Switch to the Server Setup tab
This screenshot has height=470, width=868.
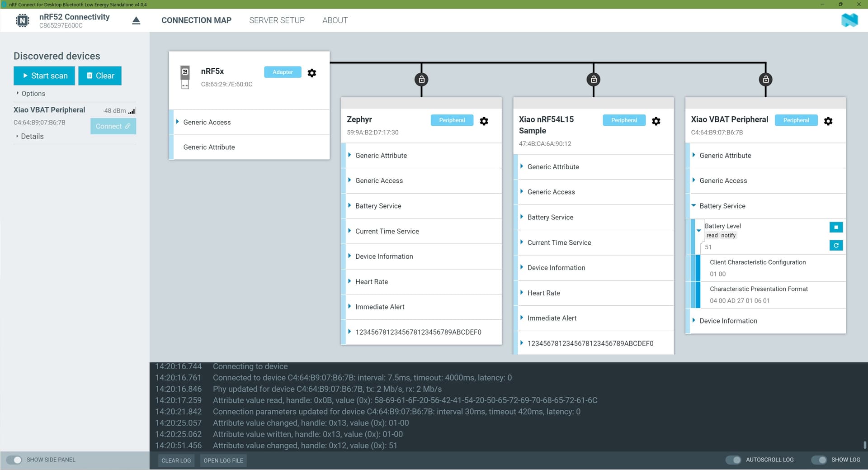click(277, 20)
